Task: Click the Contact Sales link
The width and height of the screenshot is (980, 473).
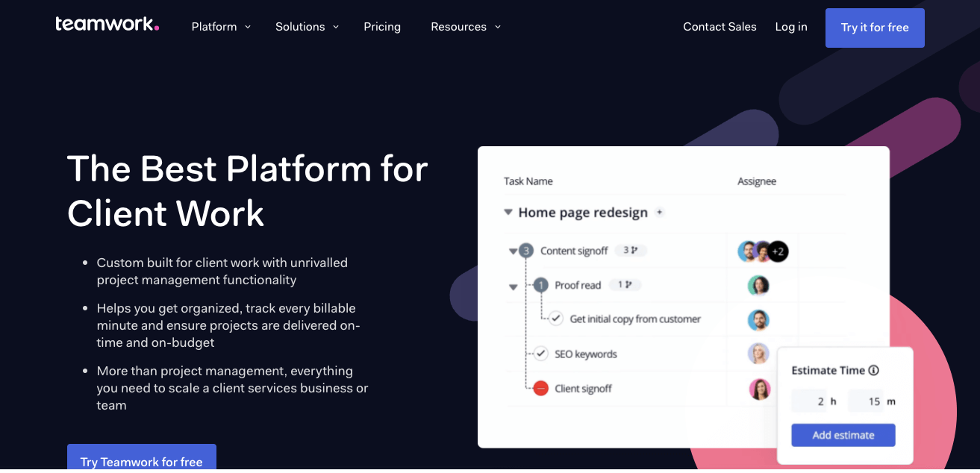Action: [x=720, y=27]
